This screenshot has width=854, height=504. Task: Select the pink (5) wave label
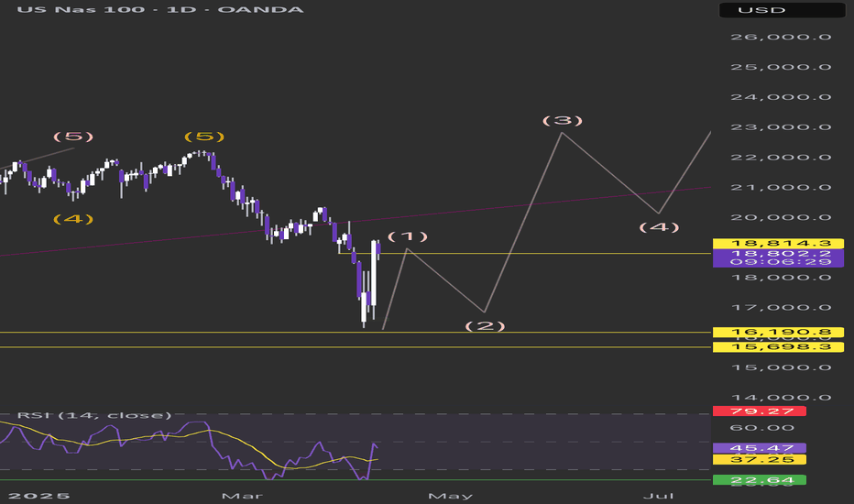tap(73, 137)
